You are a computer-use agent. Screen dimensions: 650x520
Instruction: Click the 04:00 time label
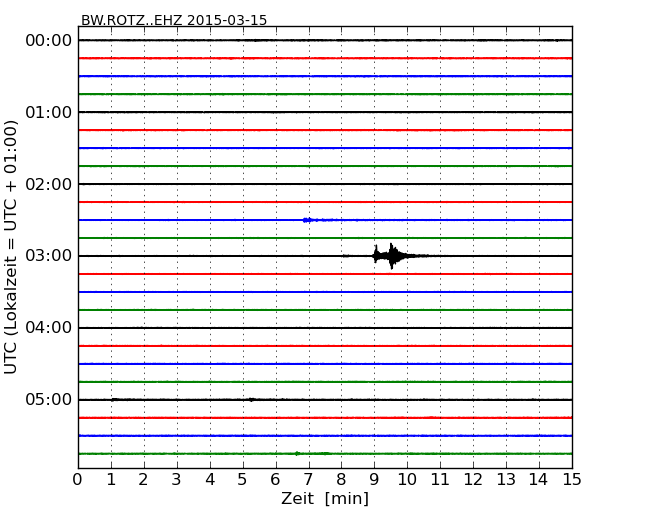coord(49,328)
